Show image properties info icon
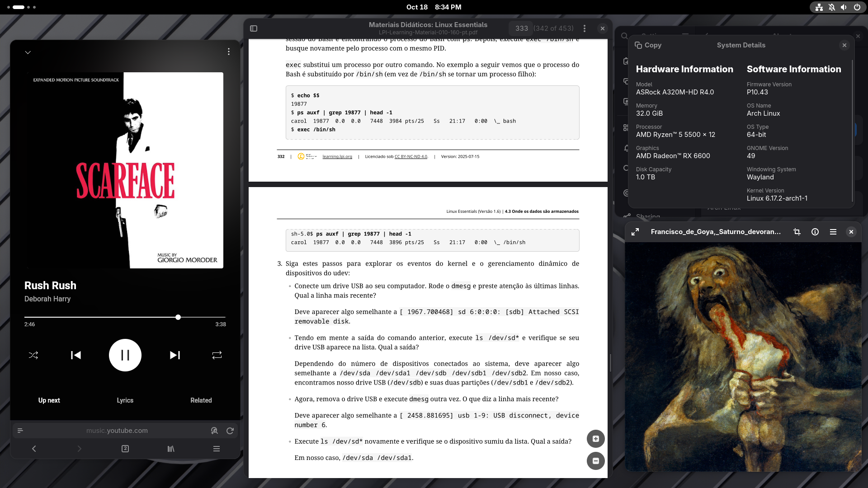The width and height of the screenshot is (868, 488). click(815, 232)
